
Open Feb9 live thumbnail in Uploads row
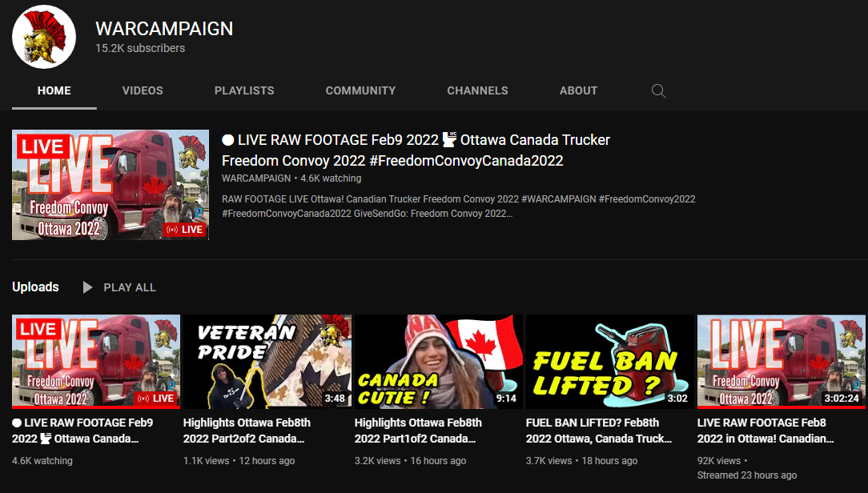tap(96, 361)
